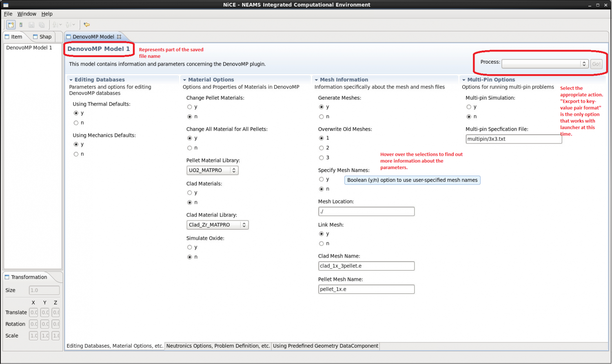
Task: Click the next annotation down-arrow toolbar icon
Action: coord(55,25)
